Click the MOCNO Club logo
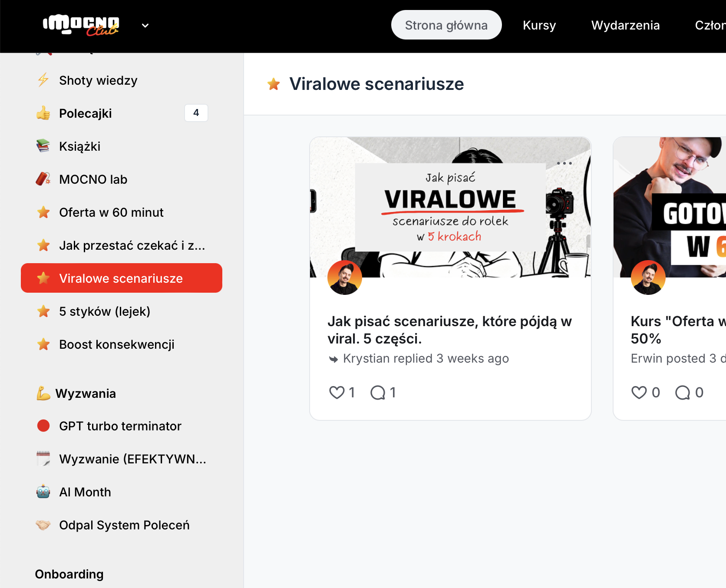The width and height of the screenshot is (726, 588). pos(81,25)
